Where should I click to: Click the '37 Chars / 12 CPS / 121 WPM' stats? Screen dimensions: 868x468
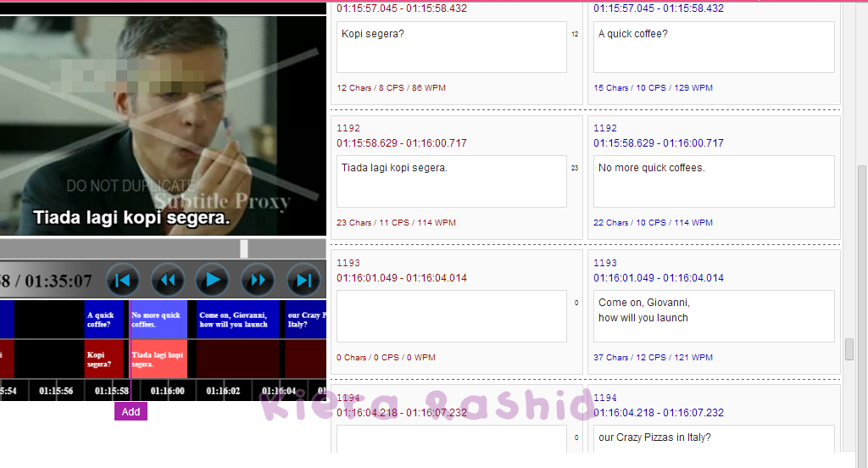point(654,358)
